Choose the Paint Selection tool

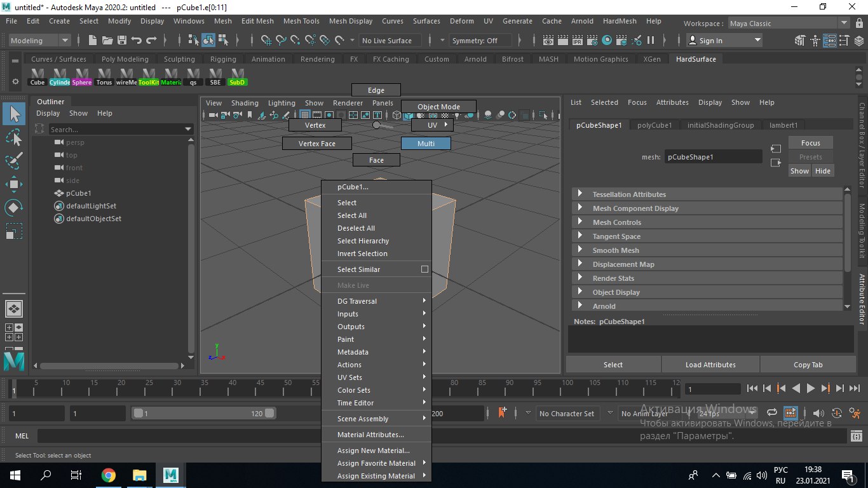(x=14, y=161)
